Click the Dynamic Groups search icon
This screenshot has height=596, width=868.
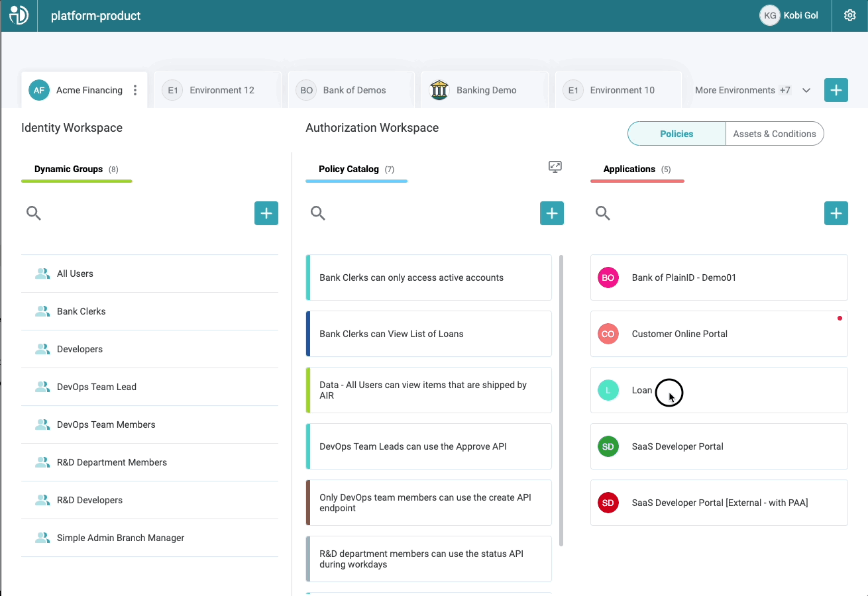point(33,213)
